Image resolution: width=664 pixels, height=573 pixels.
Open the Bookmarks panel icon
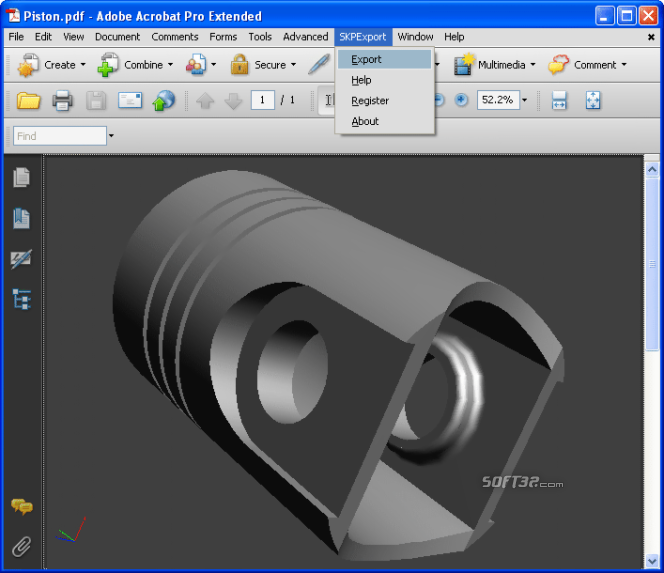(21, 218)
